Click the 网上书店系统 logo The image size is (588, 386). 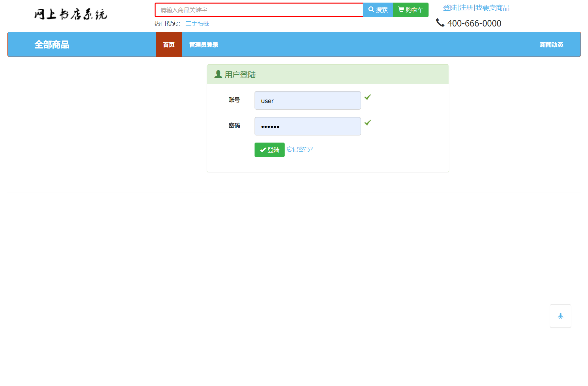[x=71, y=14]
